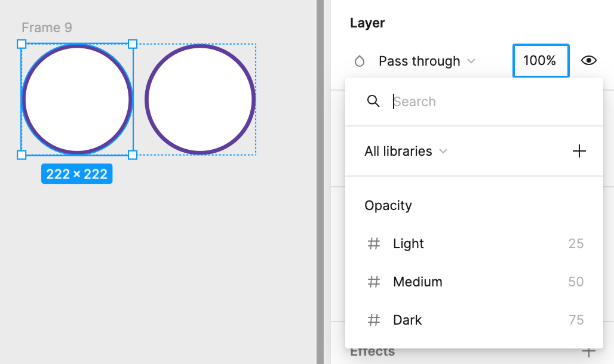This screenshot has height=364, width=614.
Task: Select the Frame 9 label
Action: coord(47,27)
